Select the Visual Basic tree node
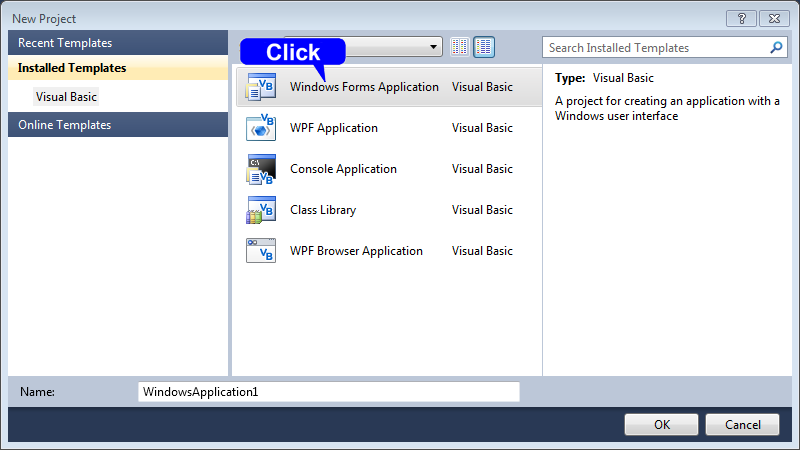The height and width of the screenshot is (450, 800). (66, 96)
